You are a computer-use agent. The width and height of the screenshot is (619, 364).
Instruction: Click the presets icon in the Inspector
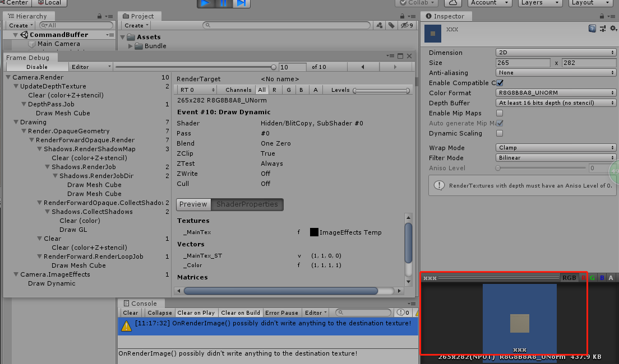(x=602, y=28)
